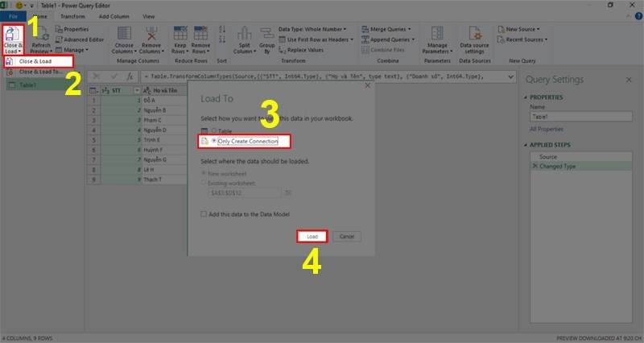This screenshot has height=343, width=644.
Task: Select the Source applied step
Action: tap(580, 156)
